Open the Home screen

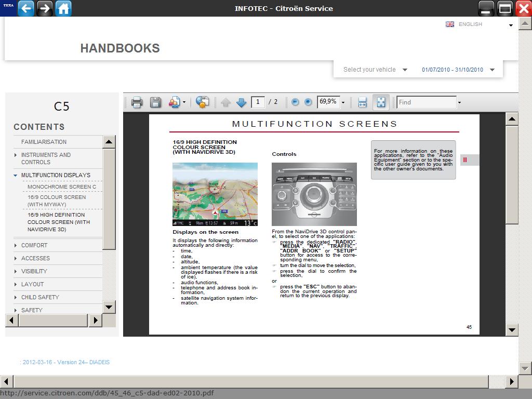pyautogui.click(x=63, y=8)
